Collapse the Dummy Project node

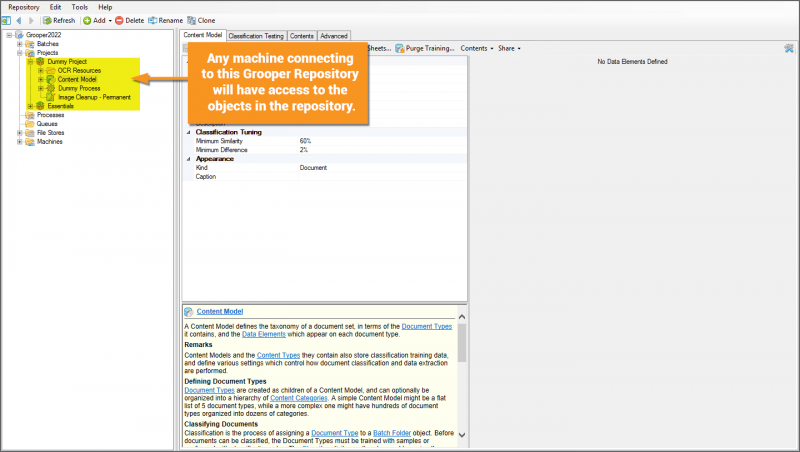click(31, 62)
